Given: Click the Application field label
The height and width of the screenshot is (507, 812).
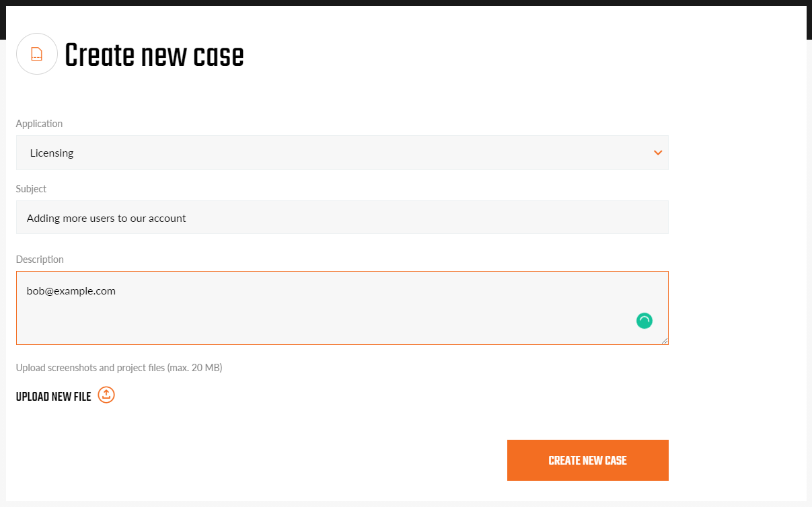Looking at the screenshot, I should (39, 124).
